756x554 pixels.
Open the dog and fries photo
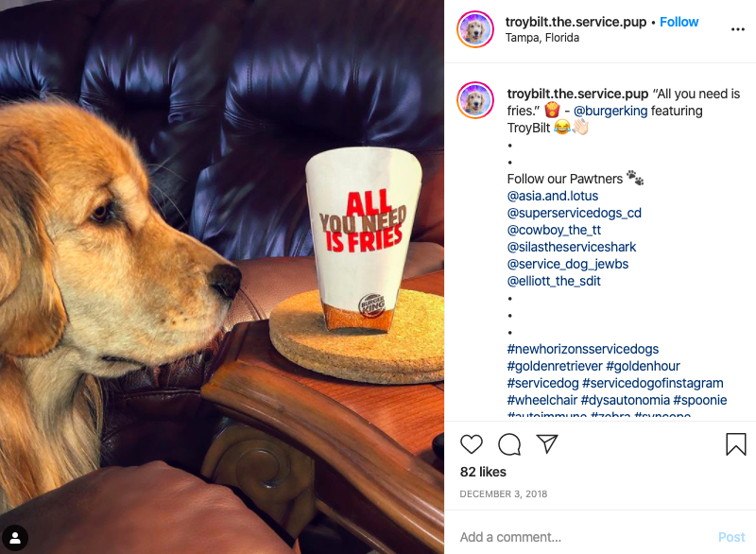(x=222, y=277)
